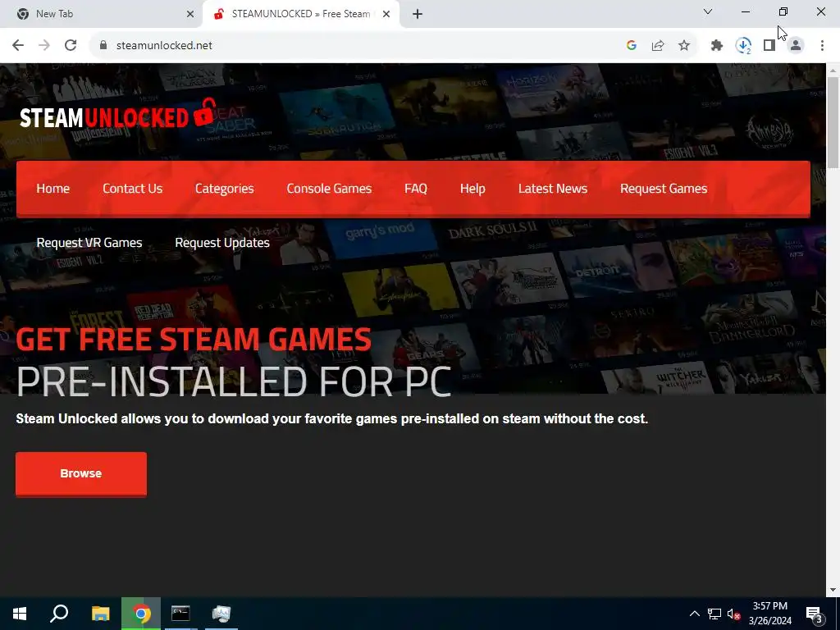Open taskbar Search magnifier
Screen dimensions: 840x630
59,614
